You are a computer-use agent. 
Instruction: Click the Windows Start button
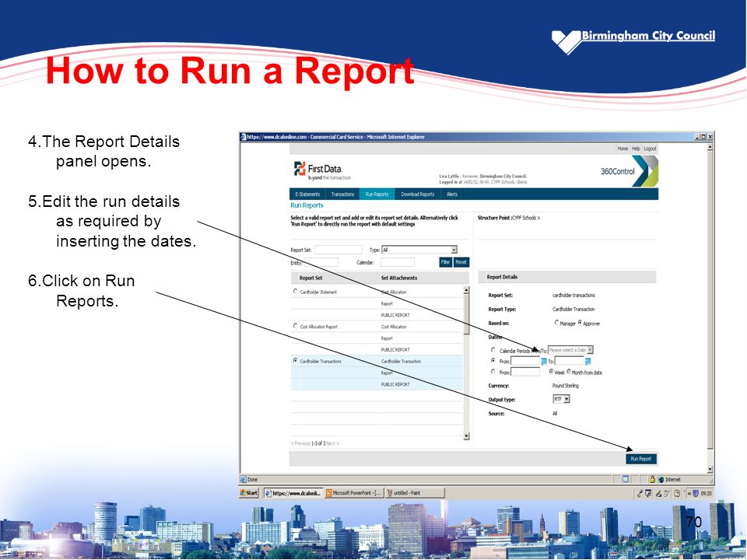click(249, 493)
